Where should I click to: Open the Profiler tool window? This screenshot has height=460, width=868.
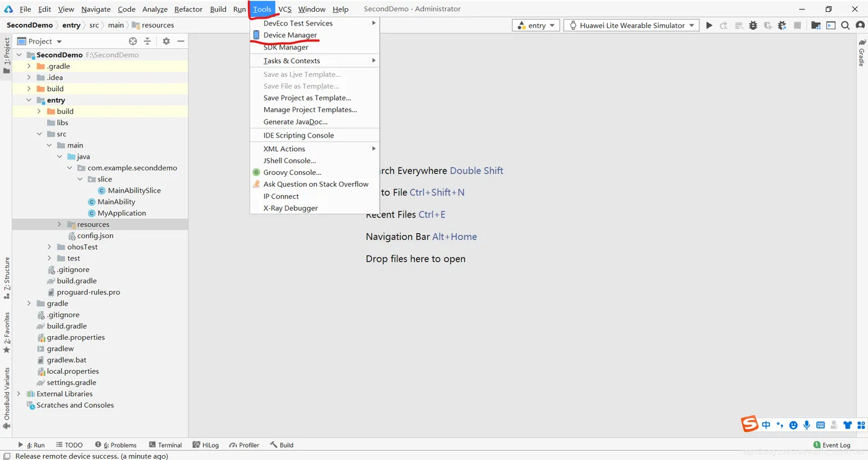click(x=244, y=445)
